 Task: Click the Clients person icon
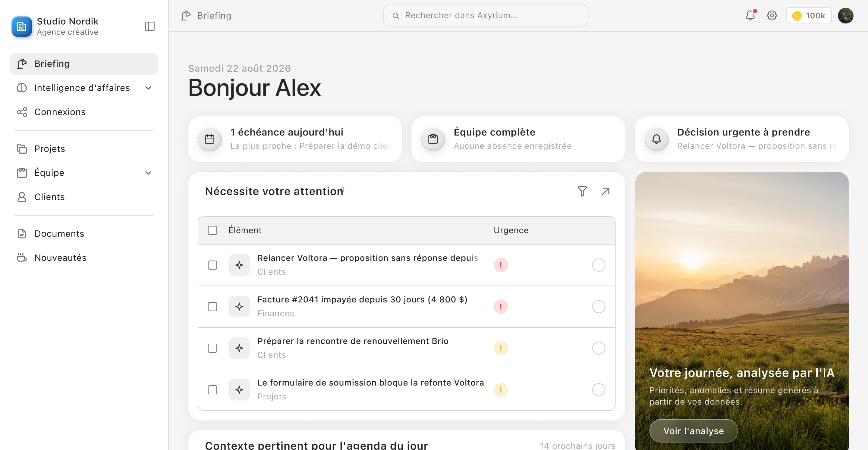point(22,197)
